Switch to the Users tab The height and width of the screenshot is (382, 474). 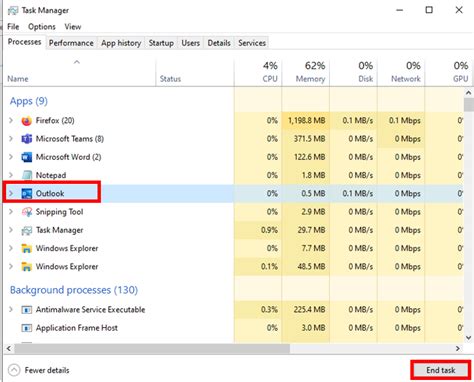190,43
